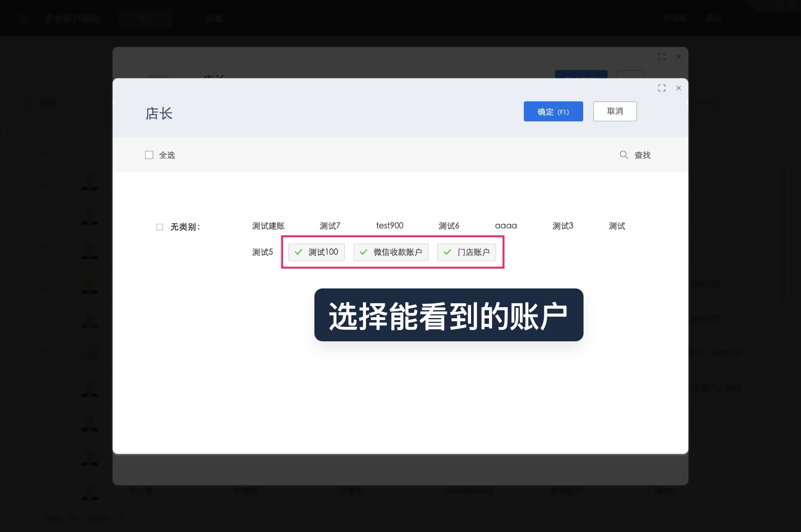Expand the 店长 dialog to fullscreen
The width and height of the screenshot is (801, 532).
[x=662, y=88]
